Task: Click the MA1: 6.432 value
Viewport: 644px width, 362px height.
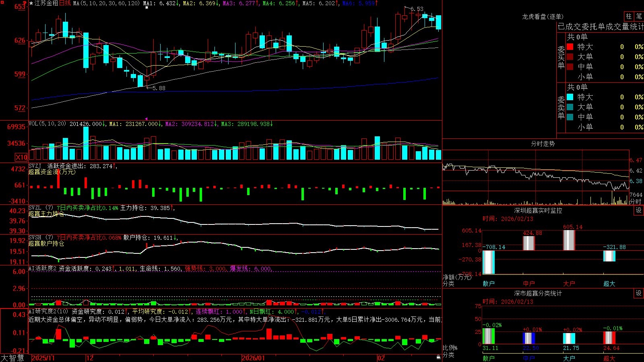Action: tap(161, 3)
